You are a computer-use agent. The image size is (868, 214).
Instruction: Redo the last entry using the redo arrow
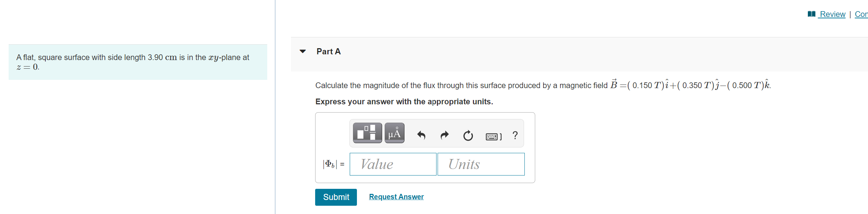pos(444,135)
